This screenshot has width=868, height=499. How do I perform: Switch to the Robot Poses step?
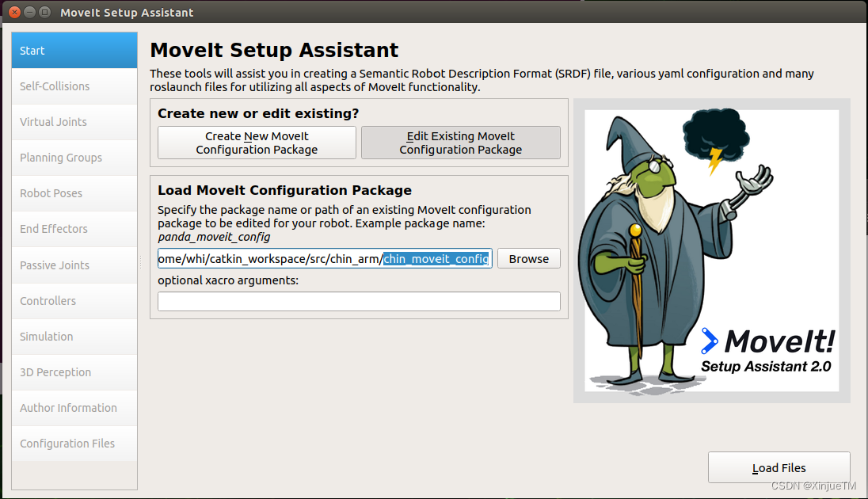click(74, 193)
